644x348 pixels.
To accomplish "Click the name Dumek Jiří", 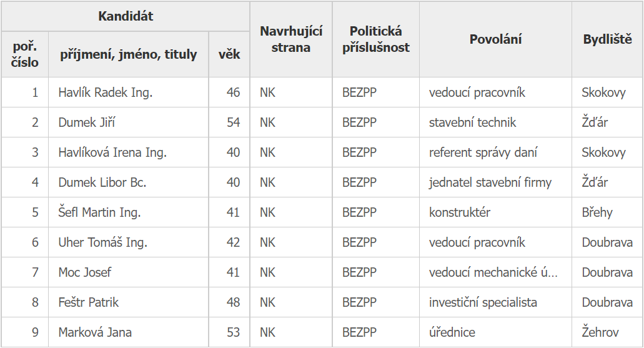I will (x=87, y=122).
